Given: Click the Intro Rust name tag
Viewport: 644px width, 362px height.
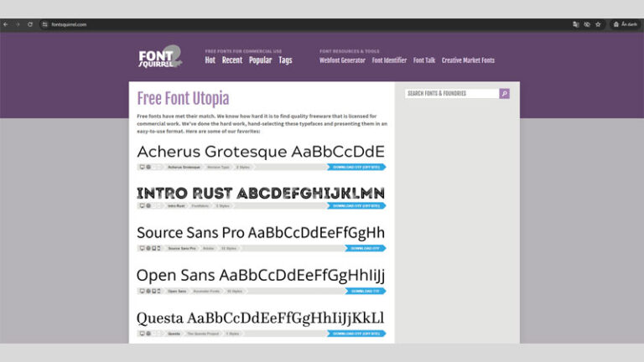Looking at the screenshot, I should point(176,205).
